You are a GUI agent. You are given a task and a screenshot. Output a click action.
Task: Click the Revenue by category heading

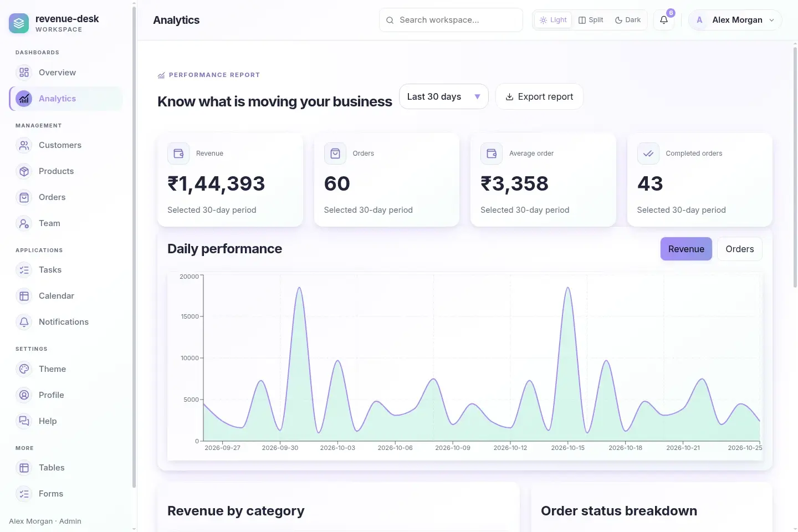(x=236, y=511)
